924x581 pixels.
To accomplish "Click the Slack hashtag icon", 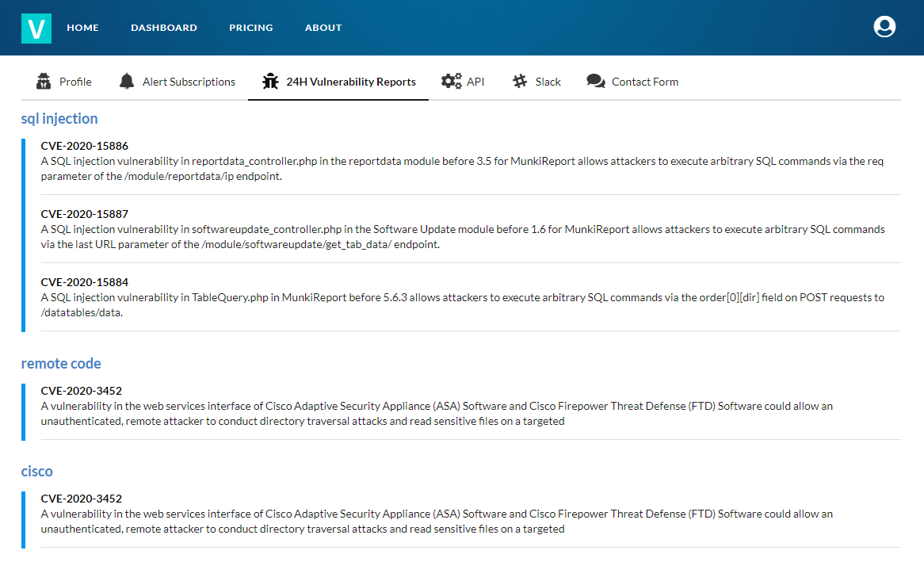I will pos(519,82).
